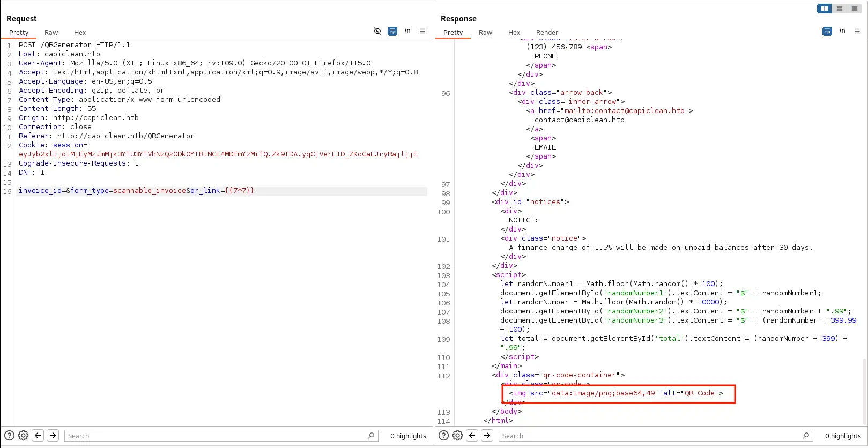Click the finance charge notice text
868x448 pixels.
(x=661, y=248)
